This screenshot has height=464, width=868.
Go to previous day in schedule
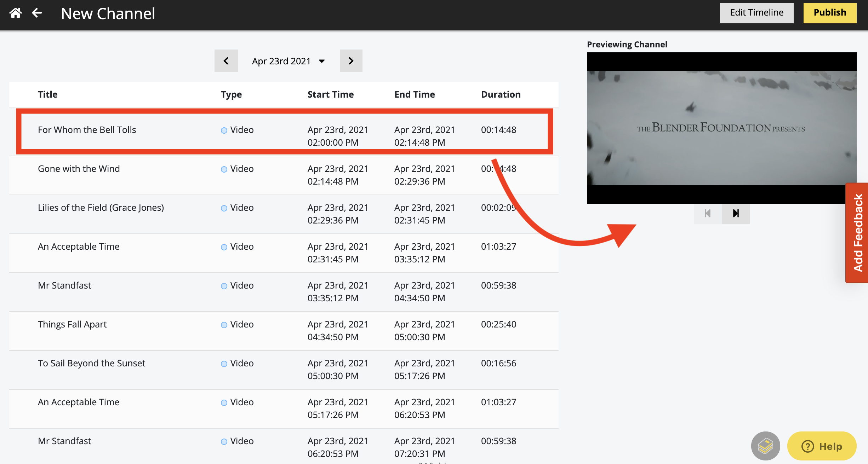point(226,61)
